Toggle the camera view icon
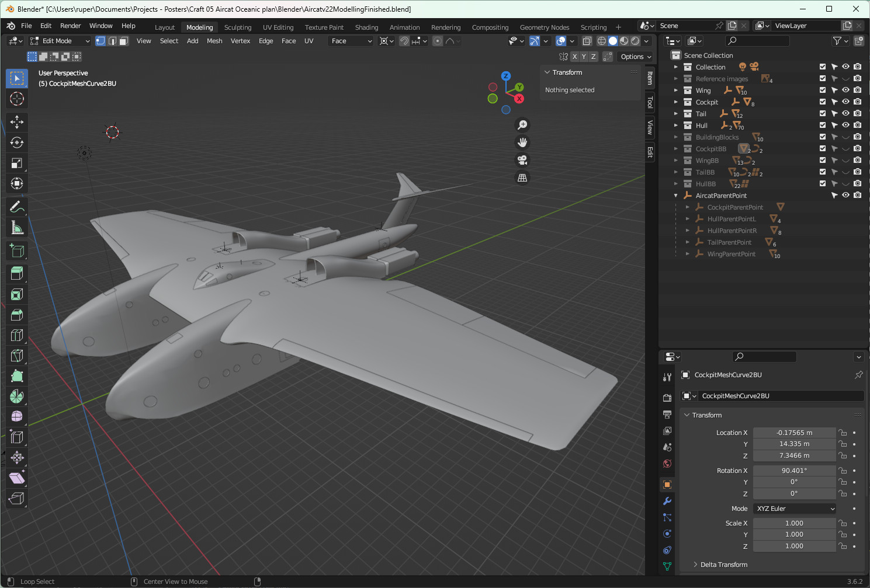870x588 pixels. click(522, 160)
